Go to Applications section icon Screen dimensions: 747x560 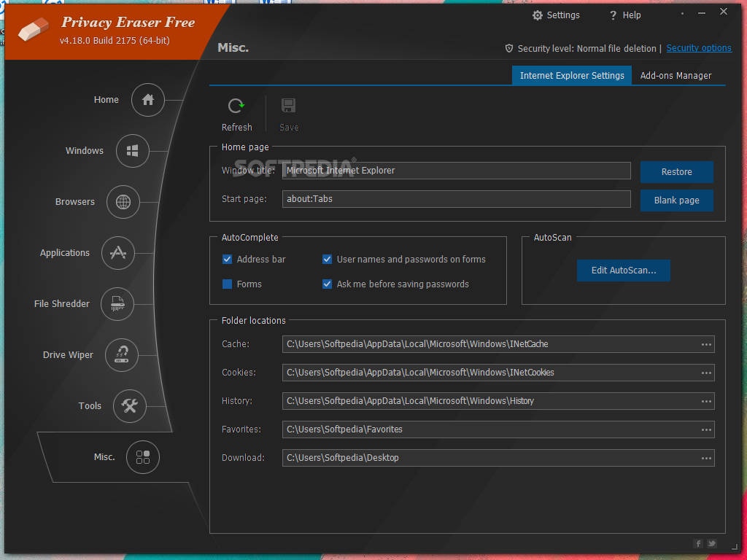coord(118,253)
